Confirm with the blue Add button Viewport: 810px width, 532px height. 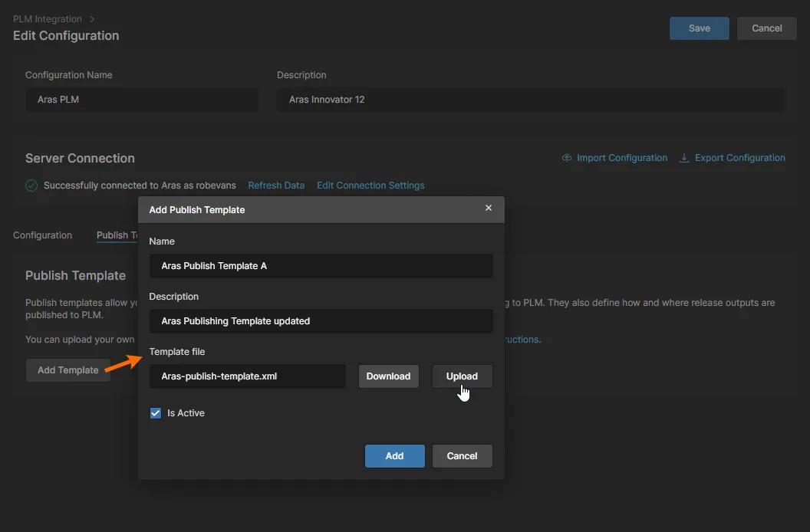coord(395,455)
